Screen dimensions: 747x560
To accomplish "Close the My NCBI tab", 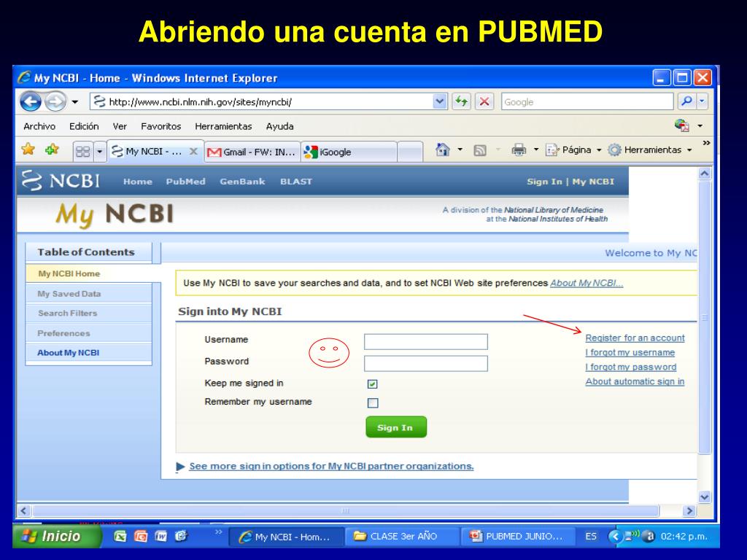I will point(193,151).
